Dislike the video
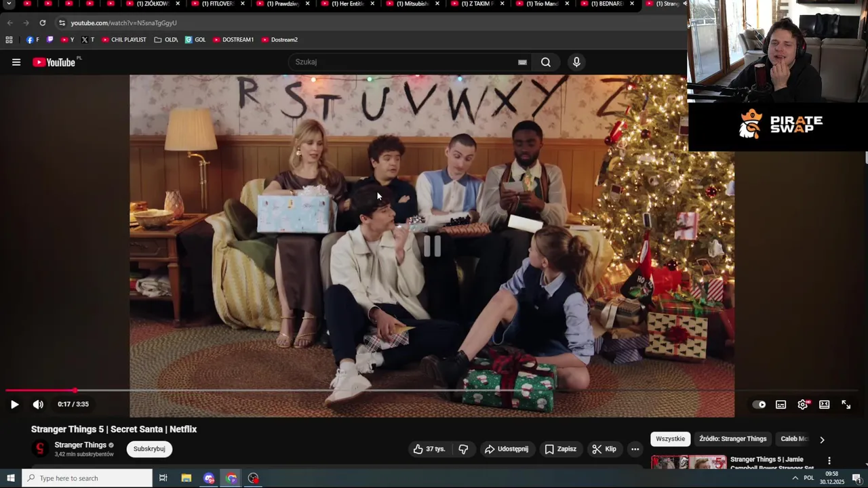 [x=463, y=449]
